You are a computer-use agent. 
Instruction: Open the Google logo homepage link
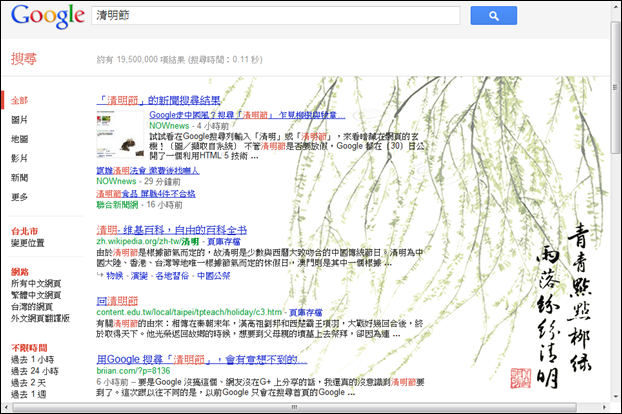coord(48,16)
